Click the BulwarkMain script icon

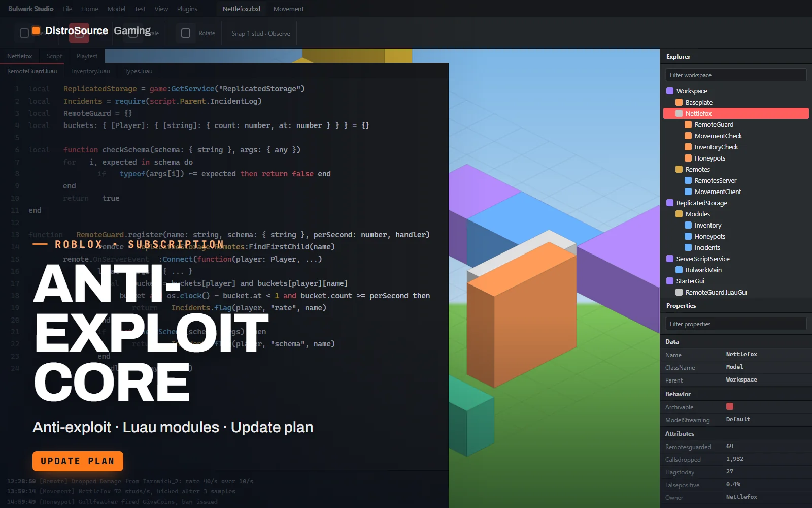(679, 270)
